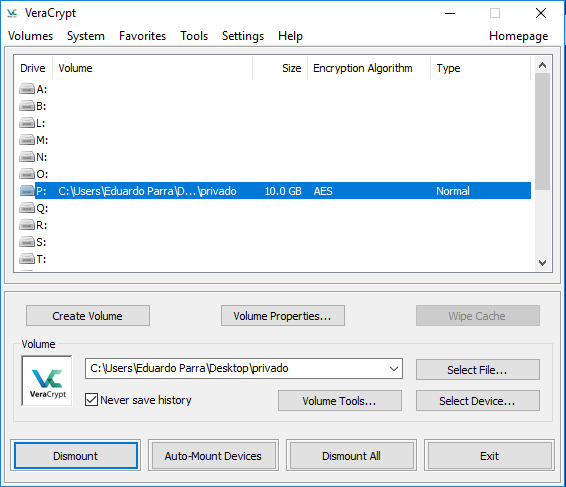Click the Dismount button
This screenshot has width=566, height=487.
click(76, 456)
